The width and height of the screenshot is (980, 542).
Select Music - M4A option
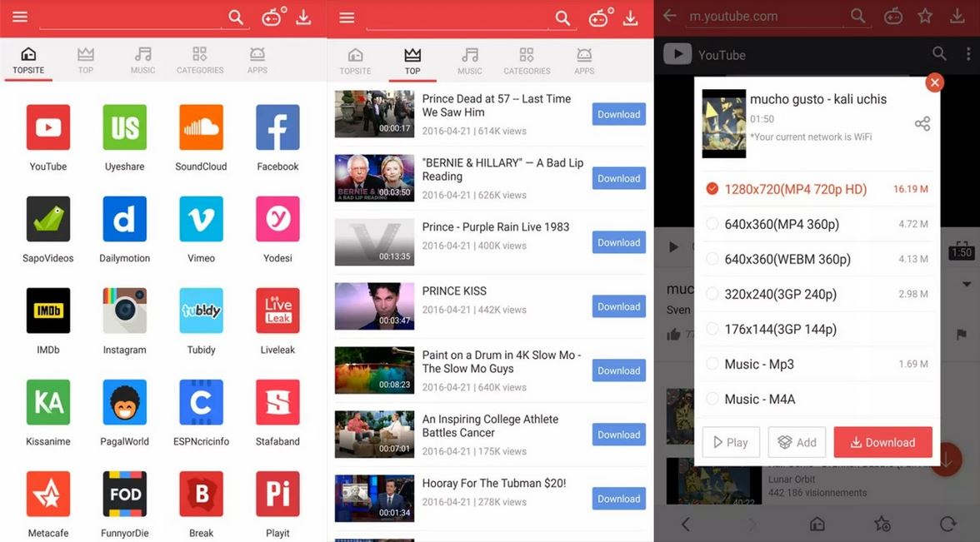(x=817, y=398)
